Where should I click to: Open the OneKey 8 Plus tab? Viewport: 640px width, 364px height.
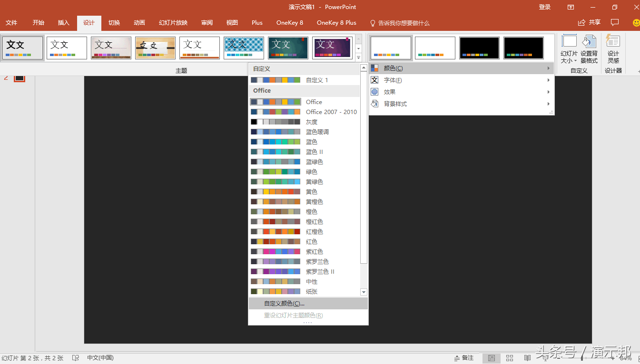pyautogui.click(x=336, y=23)
